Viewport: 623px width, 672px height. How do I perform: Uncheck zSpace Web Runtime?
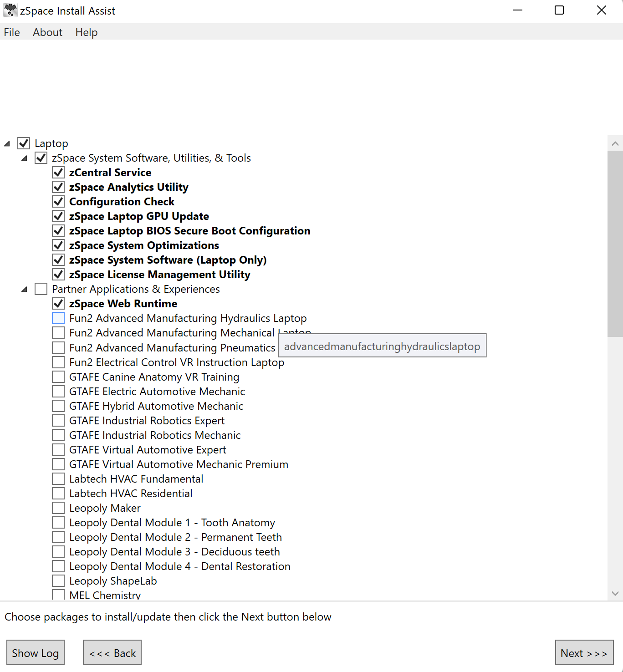(x=58, y=303)
